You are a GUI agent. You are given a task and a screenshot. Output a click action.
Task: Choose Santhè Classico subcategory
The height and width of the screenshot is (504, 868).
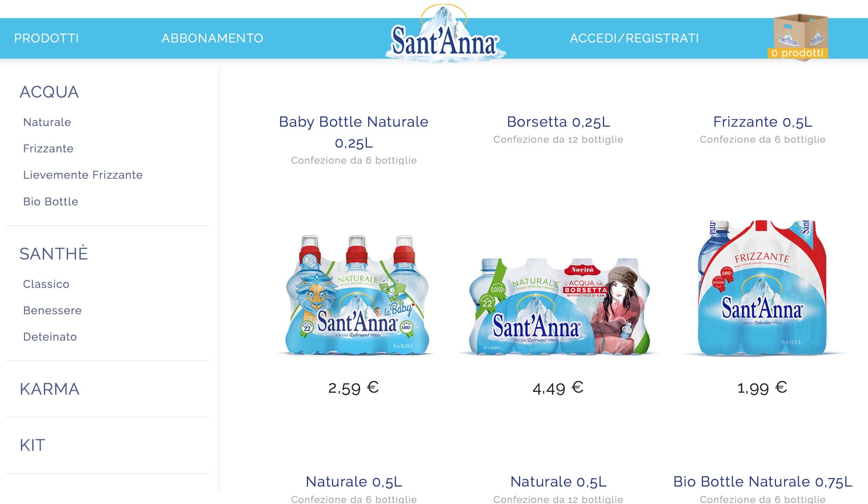point(46,284)
